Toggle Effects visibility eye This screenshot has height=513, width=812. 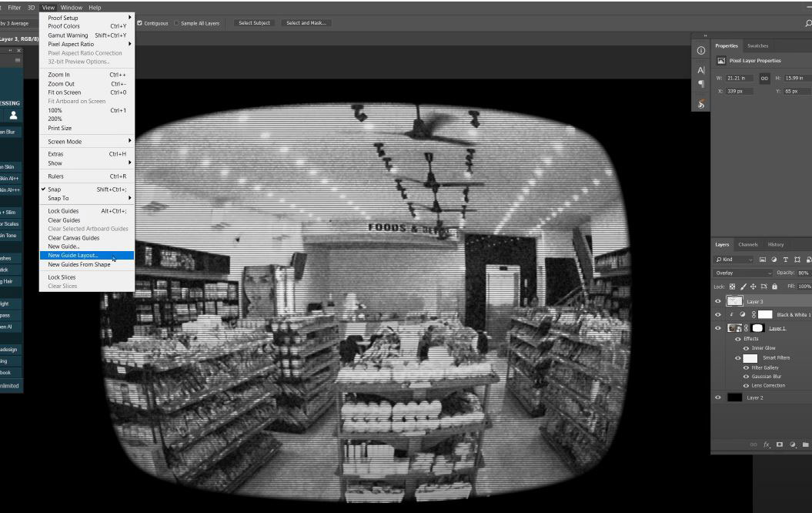(x=738, y=339)
